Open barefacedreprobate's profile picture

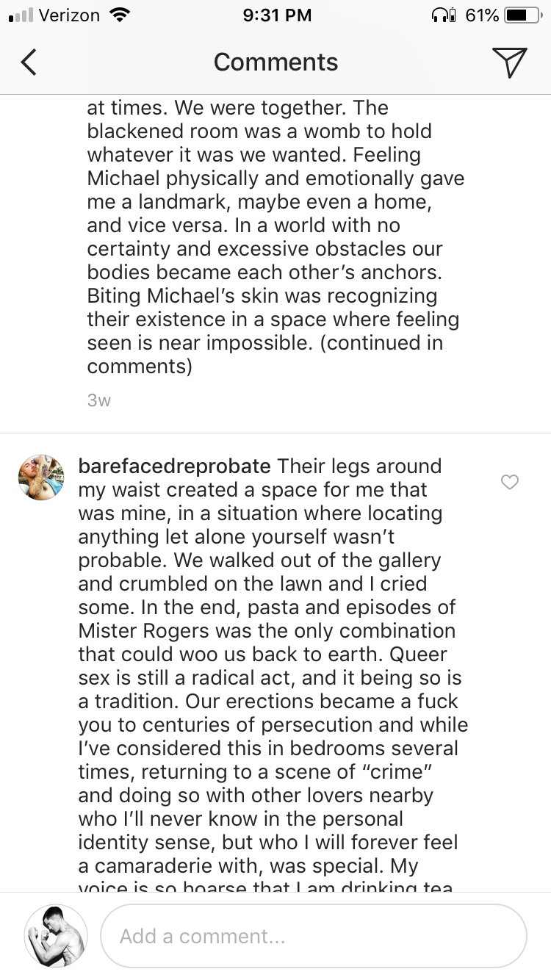41,477
